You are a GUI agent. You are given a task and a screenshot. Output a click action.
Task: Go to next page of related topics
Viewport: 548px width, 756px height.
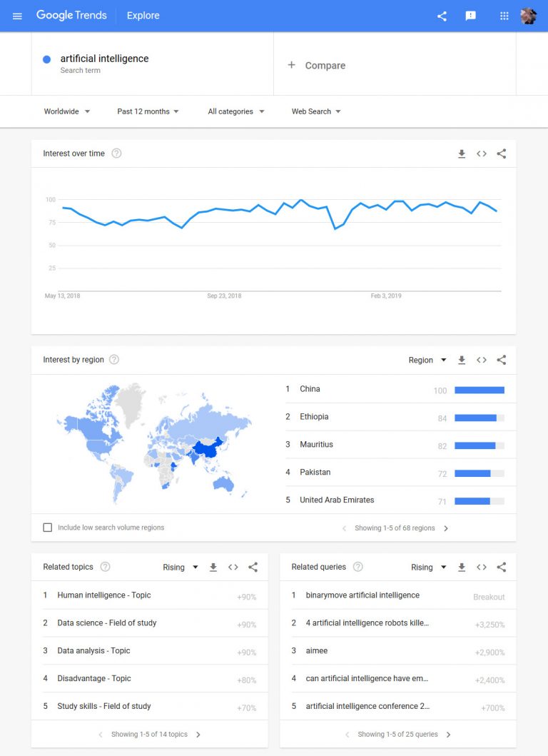[x=198, y=735]
